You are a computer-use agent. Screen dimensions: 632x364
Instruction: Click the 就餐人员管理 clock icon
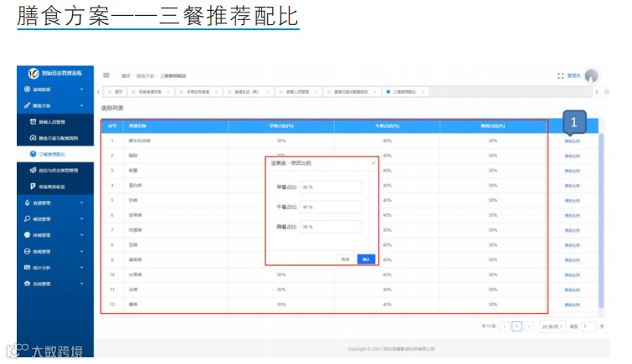click(33, 121)
